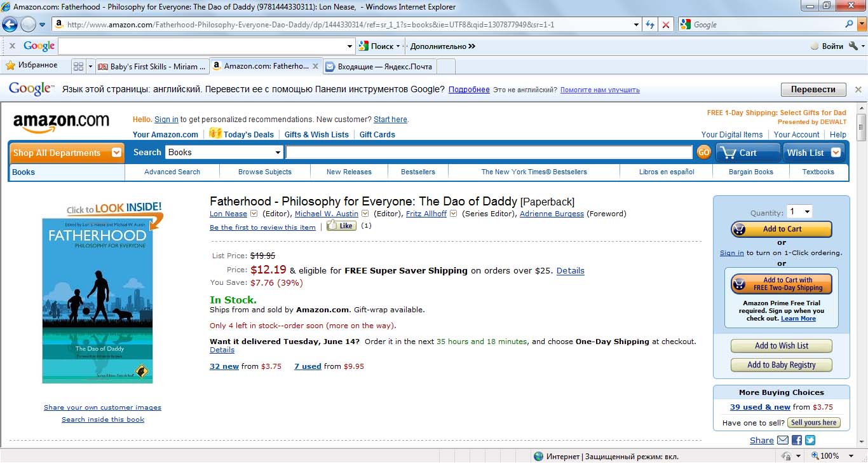Open the Quick Tabs grid icon
Image resolution: width=868 pixels, height=463 pixels.
(79, 66)
